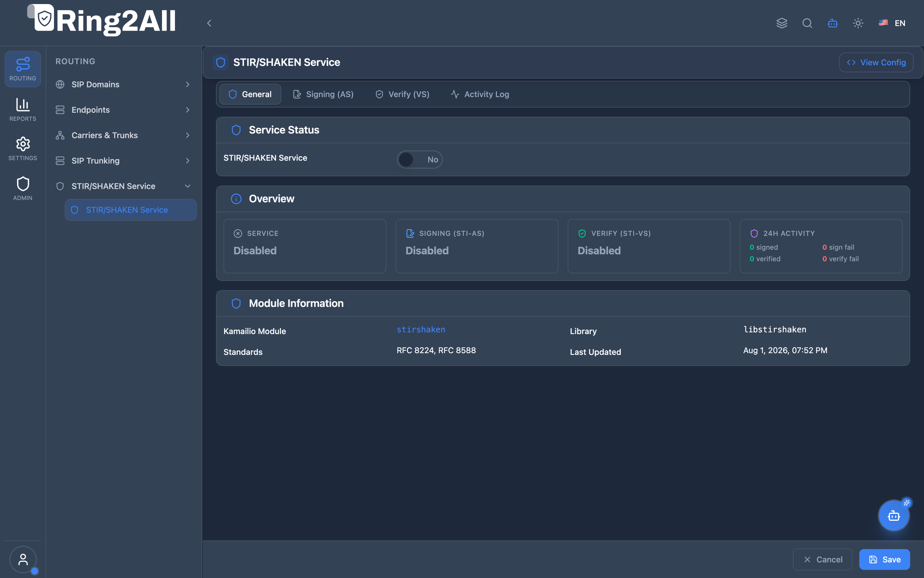
Task: Click the US flag language icon
Action: (883, 23)
